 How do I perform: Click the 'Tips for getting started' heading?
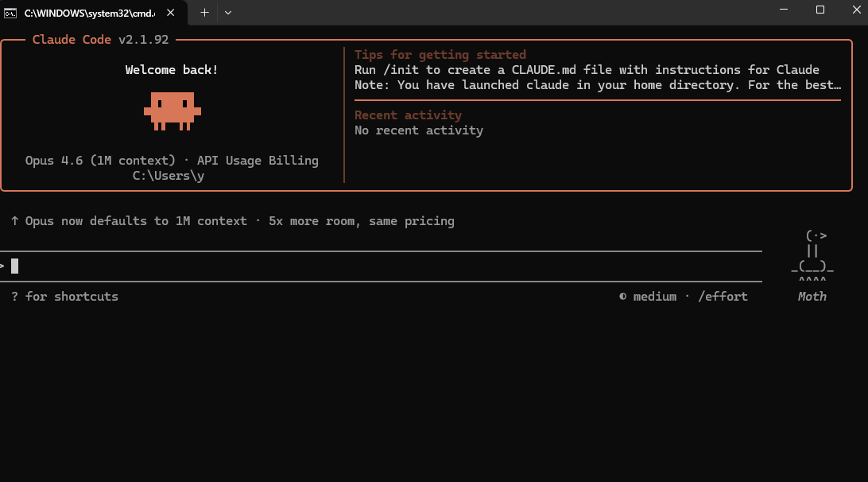(440, 55)
